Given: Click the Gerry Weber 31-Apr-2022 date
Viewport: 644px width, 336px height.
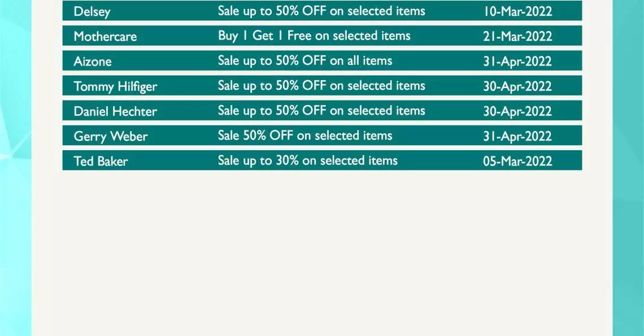Looking at the screenshot, I should pos(517,136).
